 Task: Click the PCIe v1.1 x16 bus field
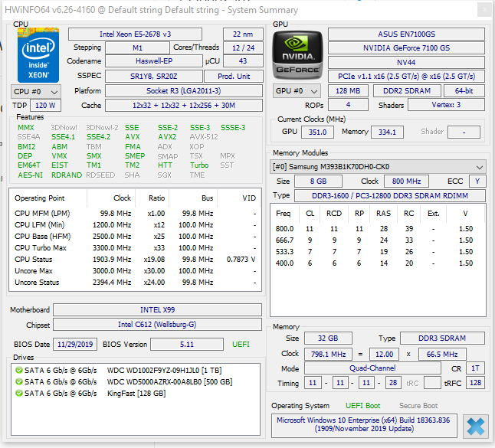[406, 77]
